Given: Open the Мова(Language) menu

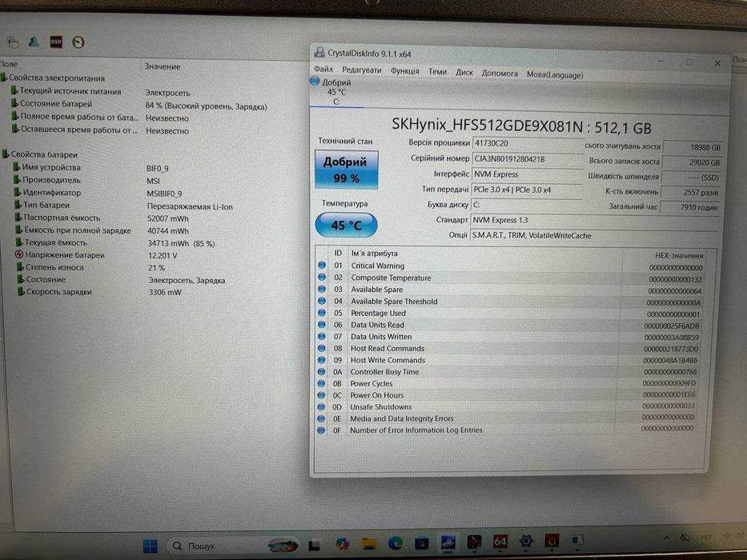Looking at the screenshot, I should pos(555,74).
